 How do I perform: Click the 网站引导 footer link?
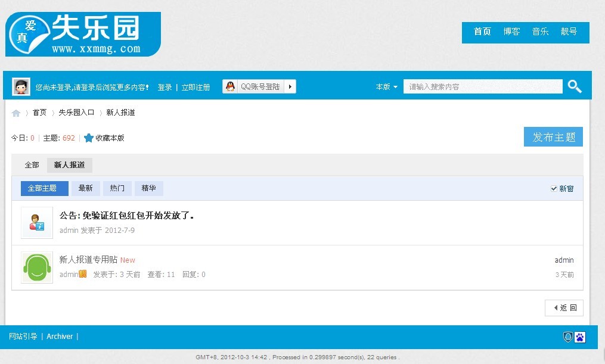coord(23,336)
